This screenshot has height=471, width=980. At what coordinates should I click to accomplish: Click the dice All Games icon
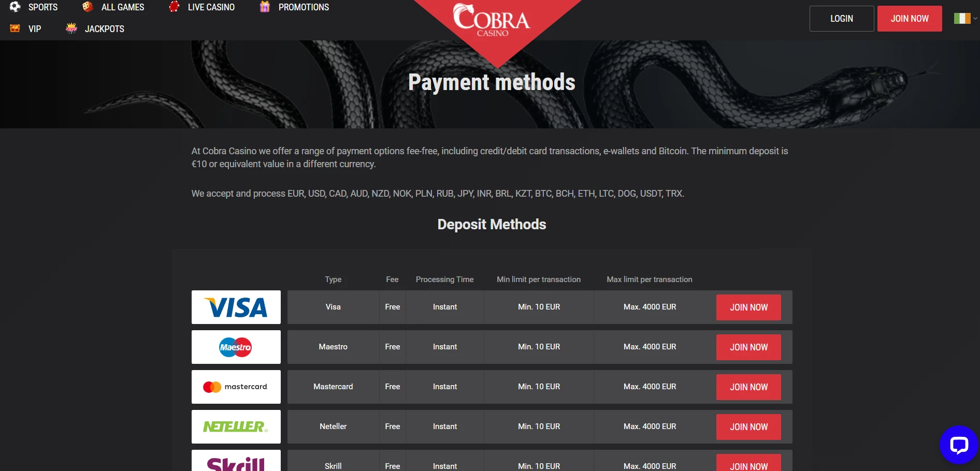tap(88, 7)
